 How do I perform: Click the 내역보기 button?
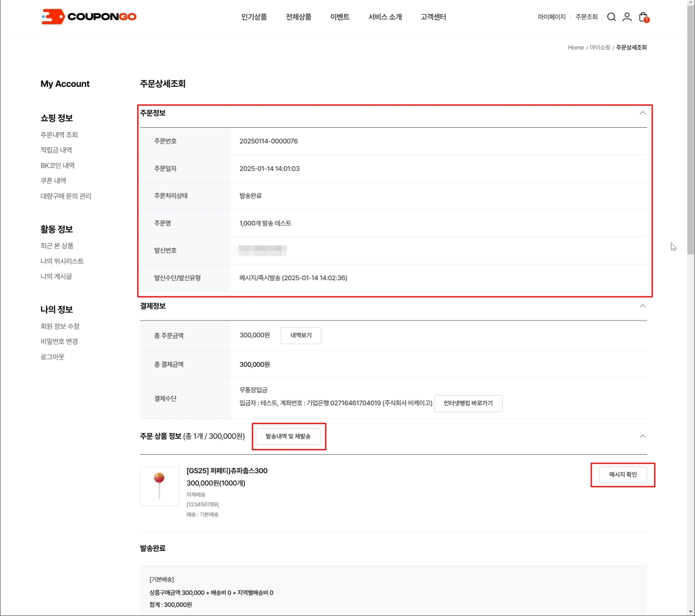point(301,336)
